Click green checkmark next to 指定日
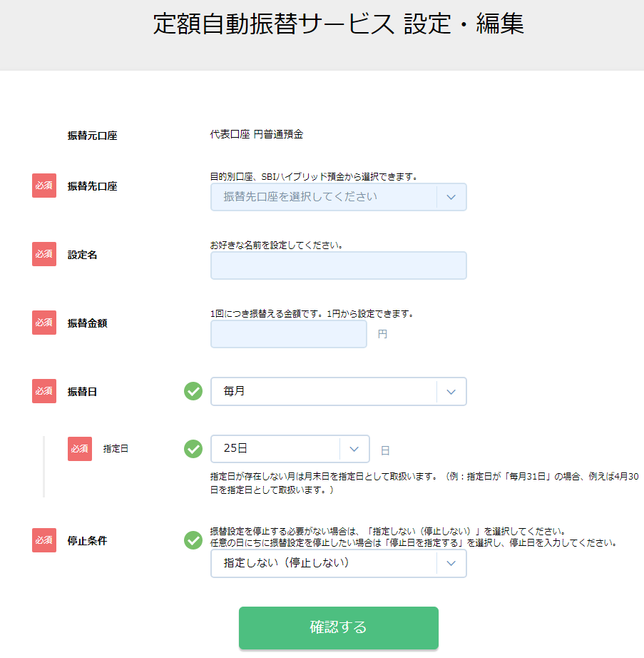 (193, 449)
